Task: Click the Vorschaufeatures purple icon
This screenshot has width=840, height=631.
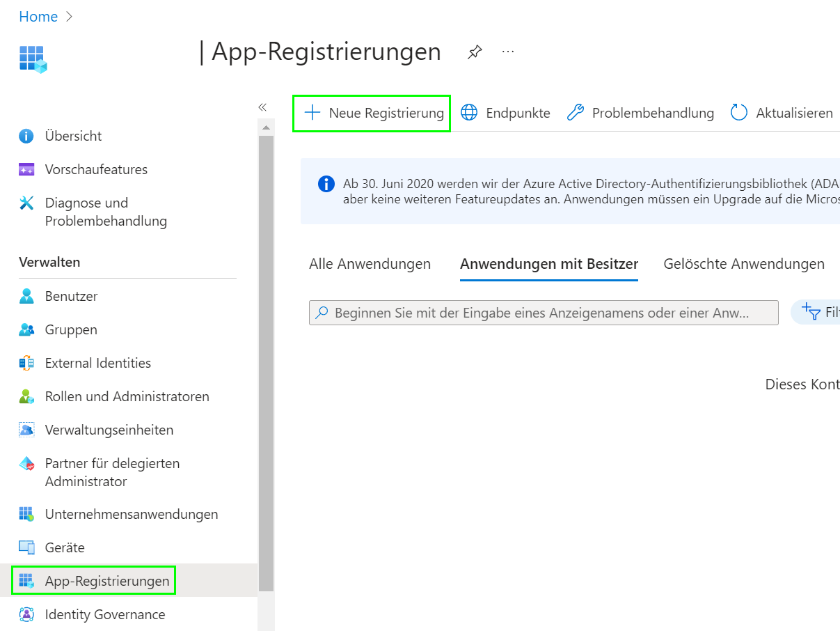Action: [x=26, y=169]
